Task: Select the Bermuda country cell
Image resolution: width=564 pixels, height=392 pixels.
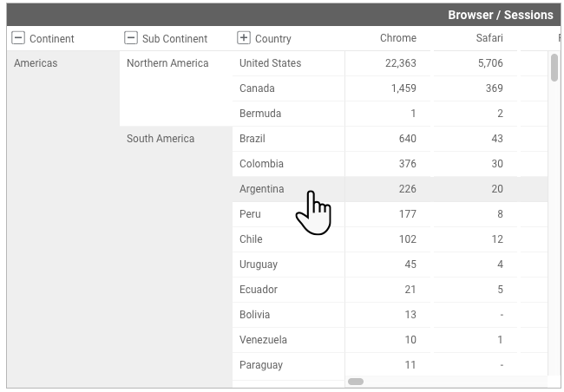Action: (260, 114)
